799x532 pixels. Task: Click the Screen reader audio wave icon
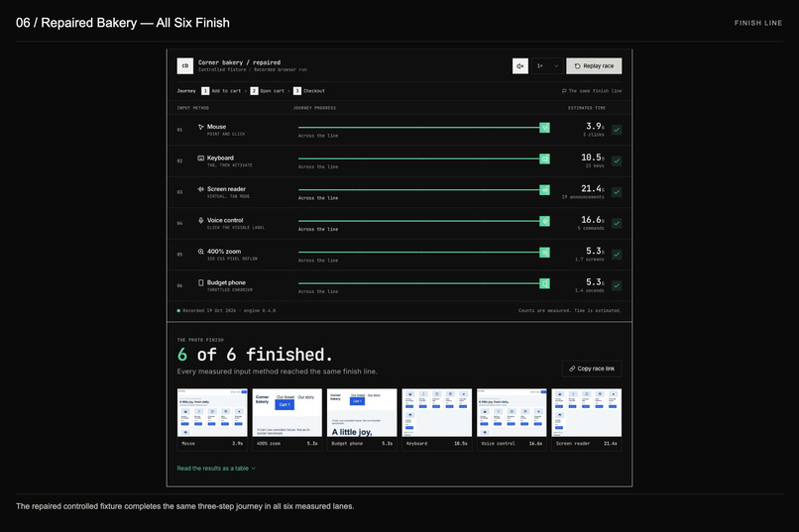201,189
